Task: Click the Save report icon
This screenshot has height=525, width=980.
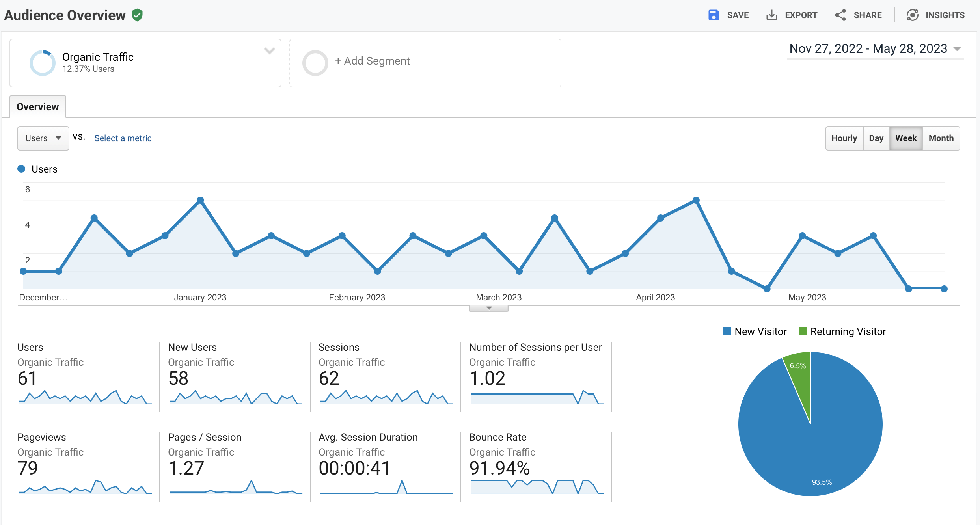Action: 714,15
